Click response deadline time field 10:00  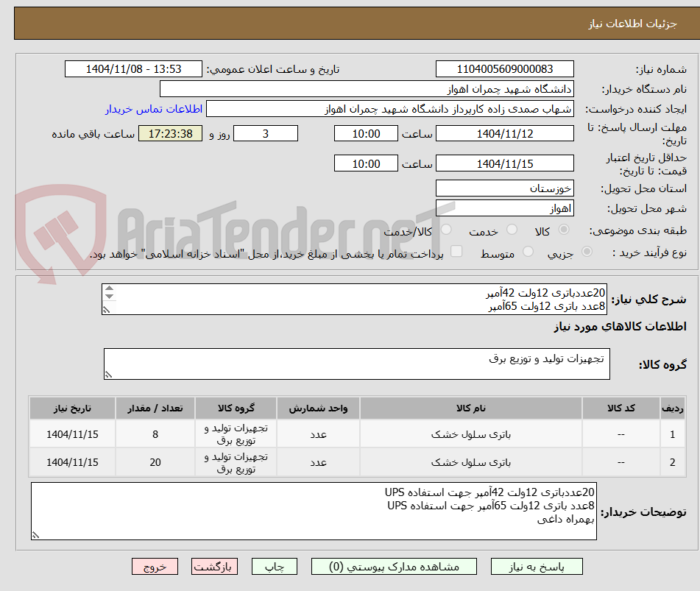coord(366,133)
